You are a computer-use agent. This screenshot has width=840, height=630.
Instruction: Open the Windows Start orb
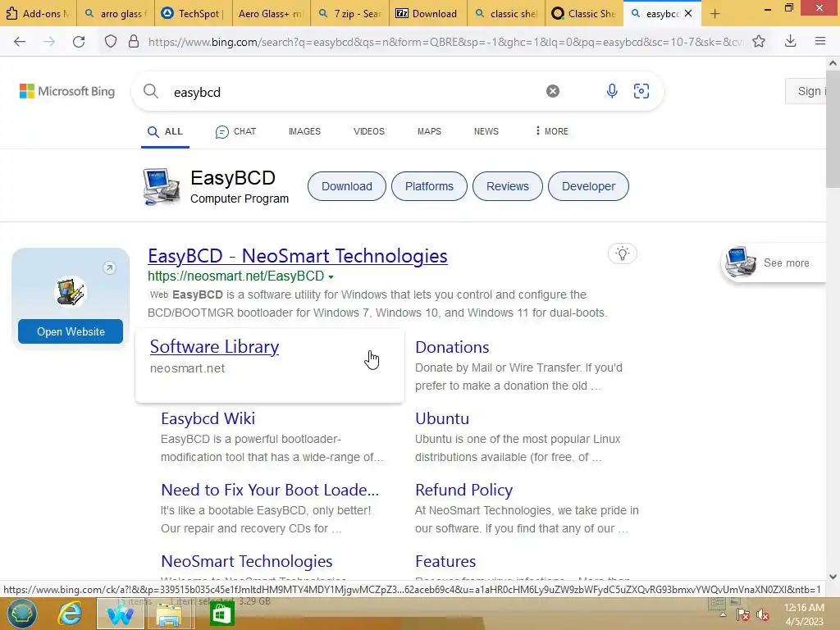(x=22, y=614)
